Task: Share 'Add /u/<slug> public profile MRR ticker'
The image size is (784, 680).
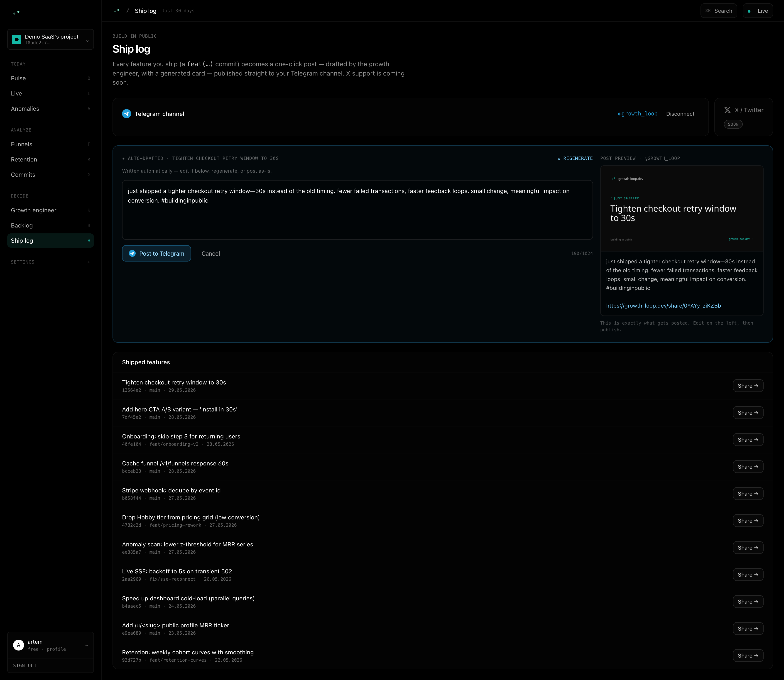Action: [748, 629]
